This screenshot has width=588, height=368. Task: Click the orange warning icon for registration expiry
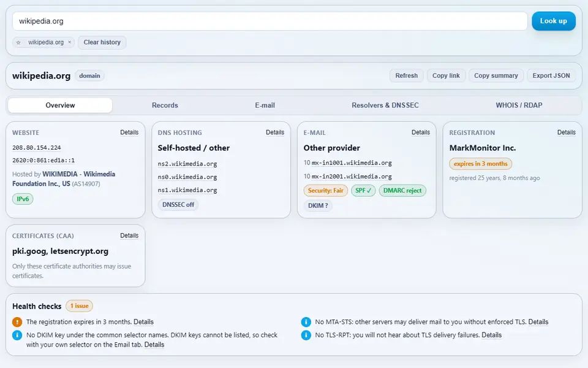17,322
